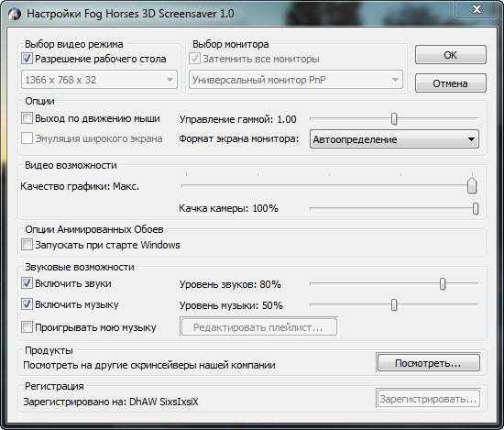This screenshot has height=430, width=504.
Task: Expand the Универсальный монитор PnP dropdown
Action: pos(296,80)
